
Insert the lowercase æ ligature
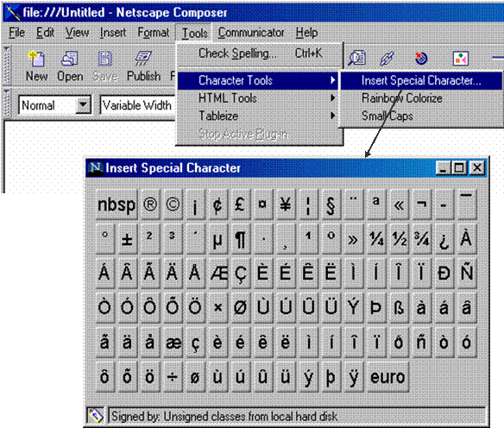(173, 343)
